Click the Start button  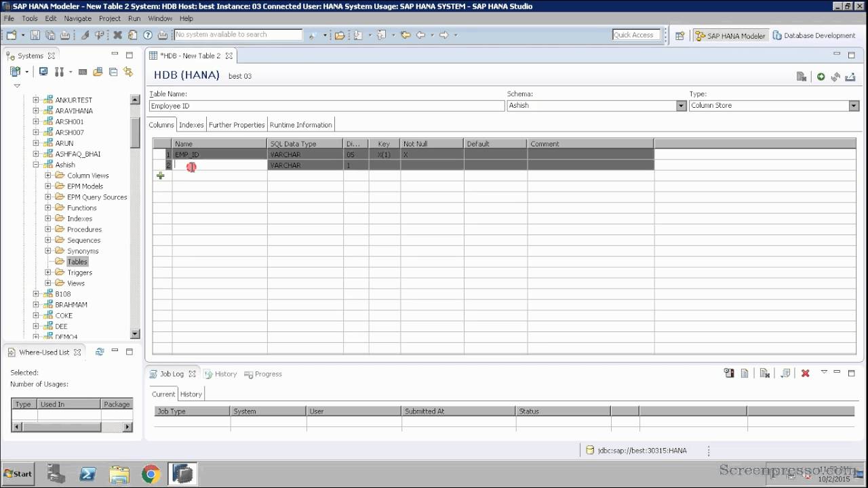pyautogui.click(x=18, y=474)
